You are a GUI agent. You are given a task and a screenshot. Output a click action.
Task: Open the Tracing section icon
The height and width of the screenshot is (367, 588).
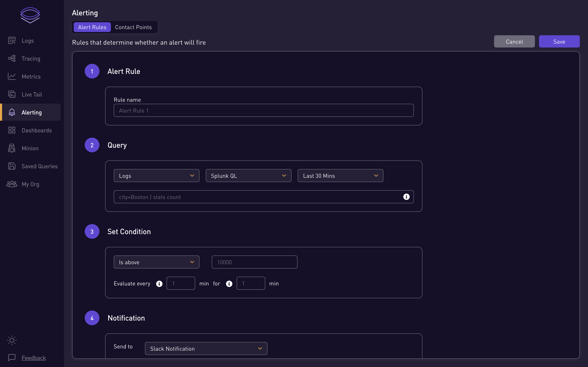click(x=12, y=59)
